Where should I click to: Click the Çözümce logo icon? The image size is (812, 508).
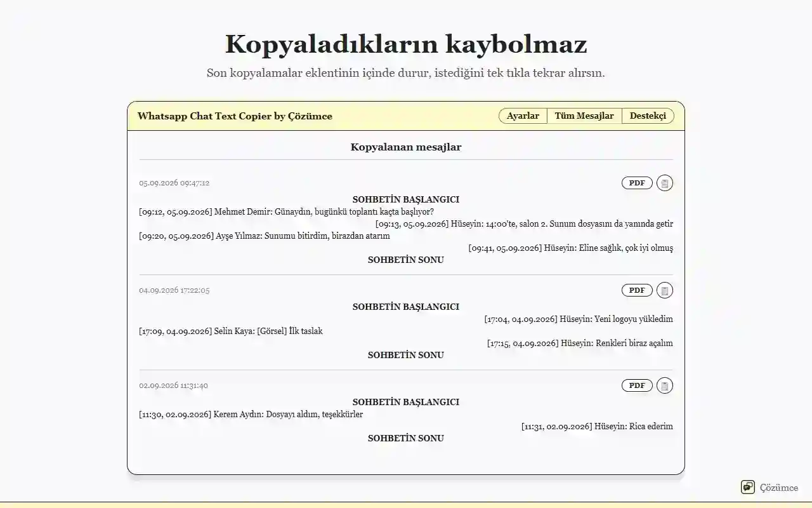tap(748, 487)
